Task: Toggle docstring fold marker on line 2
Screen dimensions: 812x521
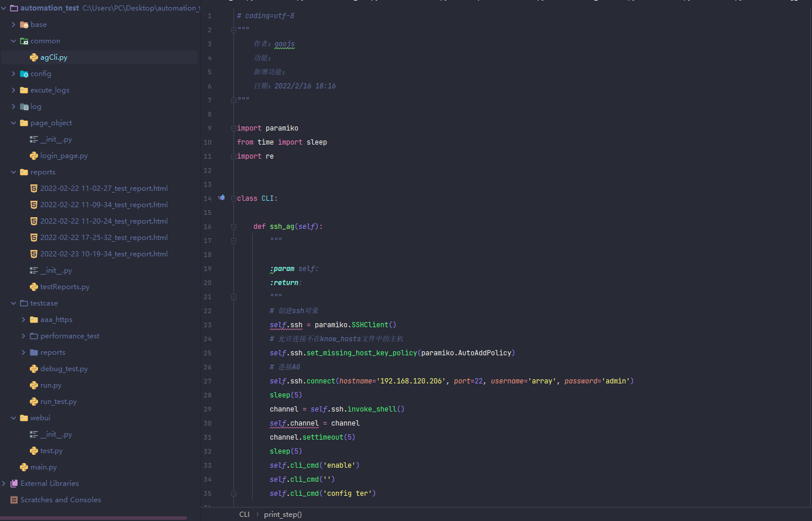Action: [233, 30]
